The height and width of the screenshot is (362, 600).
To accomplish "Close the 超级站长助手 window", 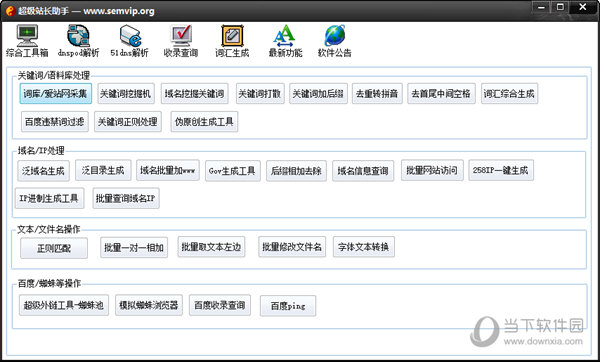I will pos(583,7).
